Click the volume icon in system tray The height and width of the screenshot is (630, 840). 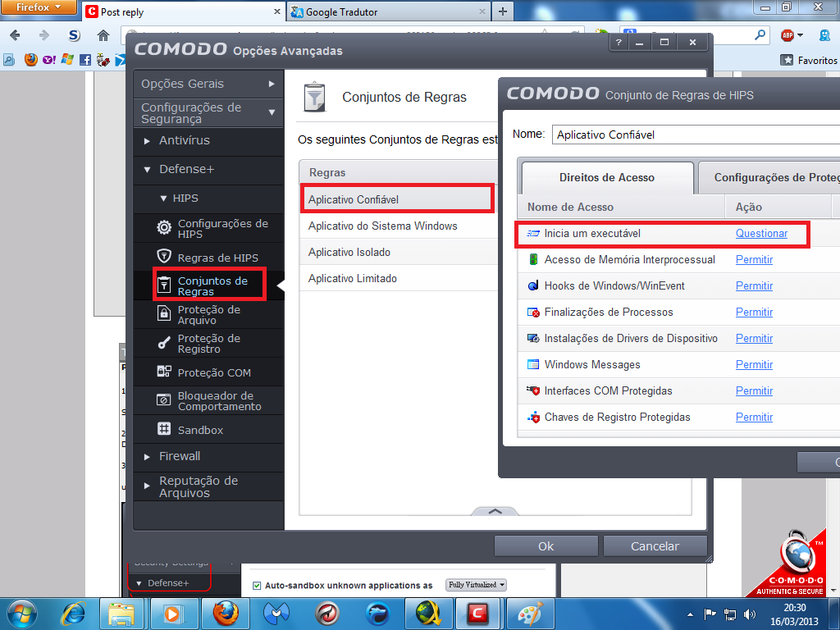coord(750,614)
